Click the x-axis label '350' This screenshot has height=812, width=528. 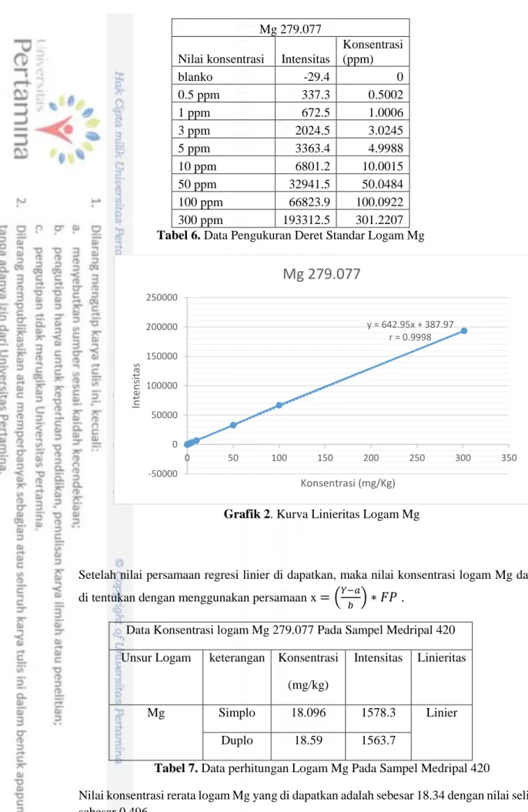point(509,458)
